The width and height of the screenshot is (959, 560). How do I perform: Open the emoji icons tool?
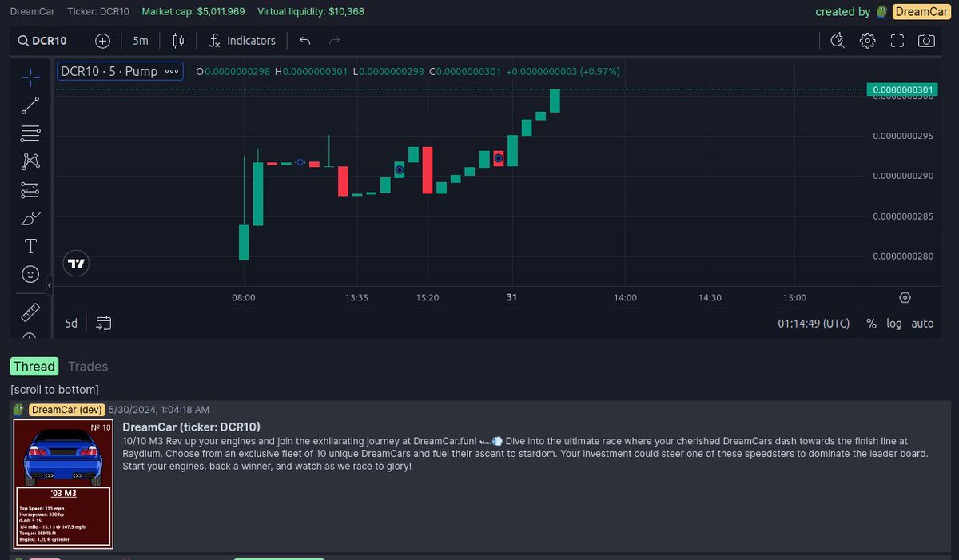[30, 274]
